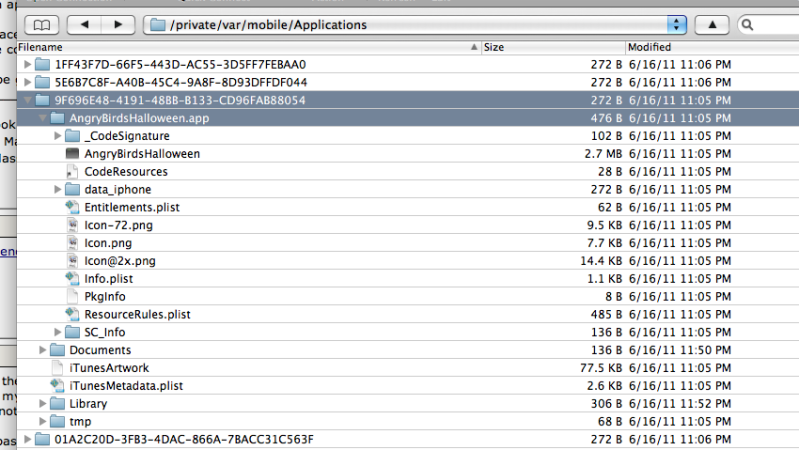Click iTunesArtwork file icon
The width and height of the screenshot is (799, 450).
click(57, 367)
